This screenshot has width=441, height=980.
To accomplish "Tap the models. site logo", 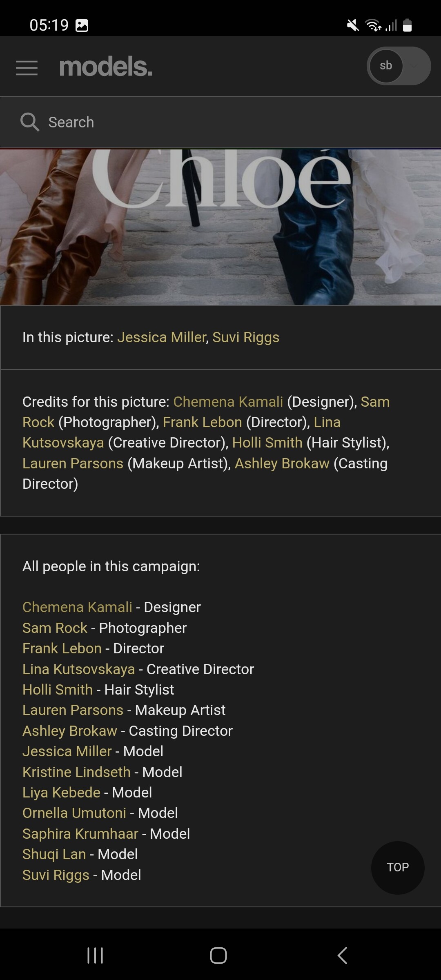I will (x=106, y=67).
